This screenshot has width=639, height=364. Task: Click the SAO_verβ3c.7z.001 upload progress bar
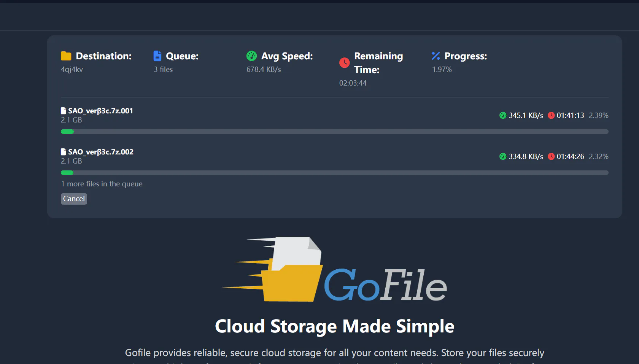334,132
